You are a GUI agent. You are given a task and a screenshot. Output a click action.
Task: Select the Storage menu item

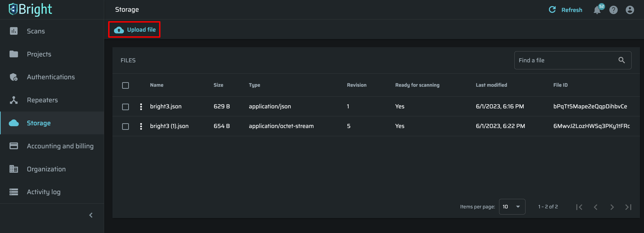point(52,123)
